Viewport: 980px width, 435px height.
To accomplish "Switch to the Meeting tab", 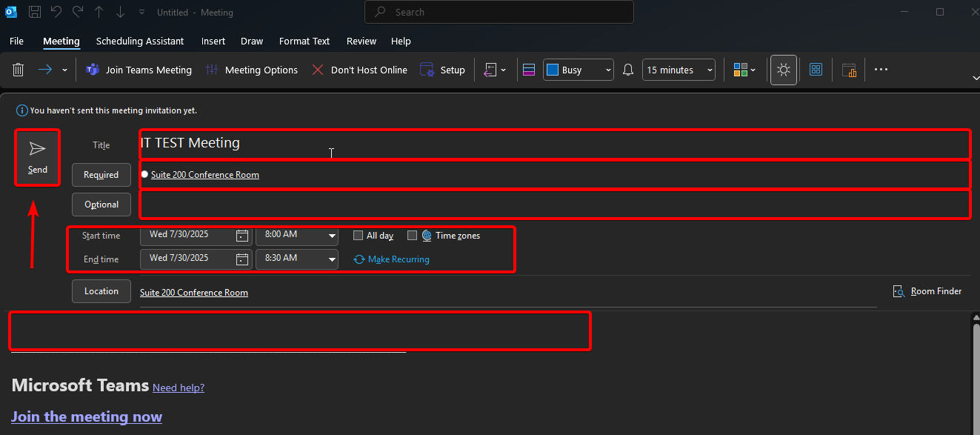I will pos(61,41).
